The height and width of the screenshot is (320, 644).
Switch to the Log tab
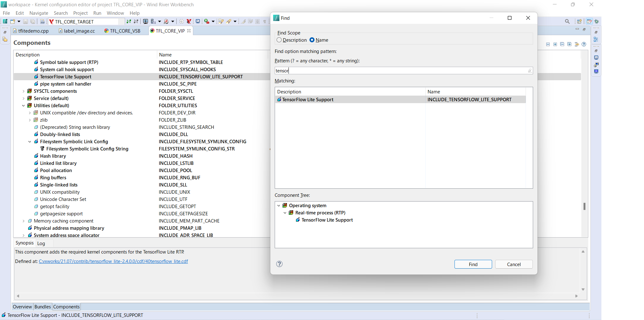pyautogui.click(x=41, y=243)
